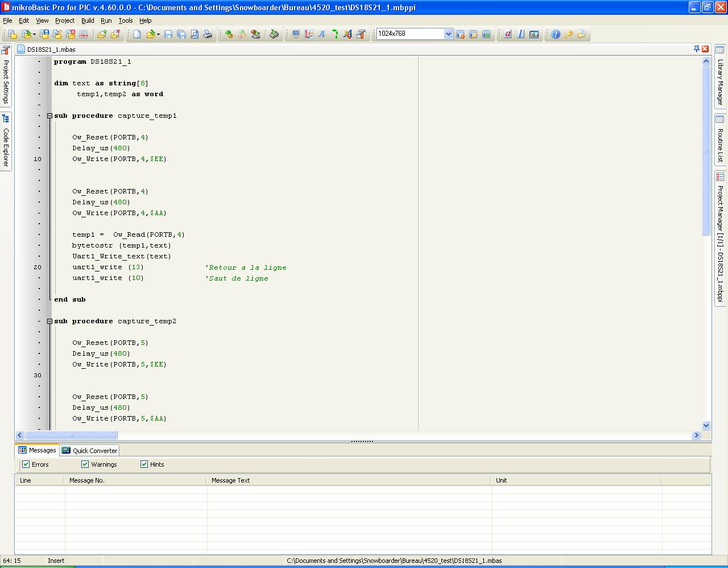Click the Print Preview icon

click(195, 34)
